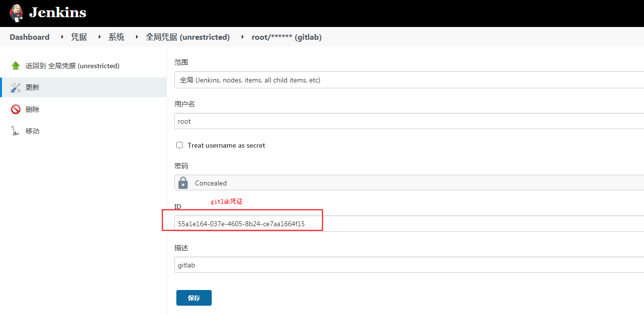Click the 用户名 field containing root
This screenshot has height=315, width=644.
tap(409, 121)
